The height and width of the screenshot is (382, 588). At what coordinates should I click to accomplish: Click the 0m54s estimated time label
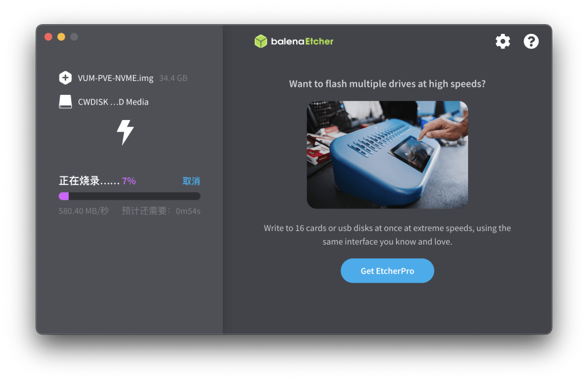point(188,211)
